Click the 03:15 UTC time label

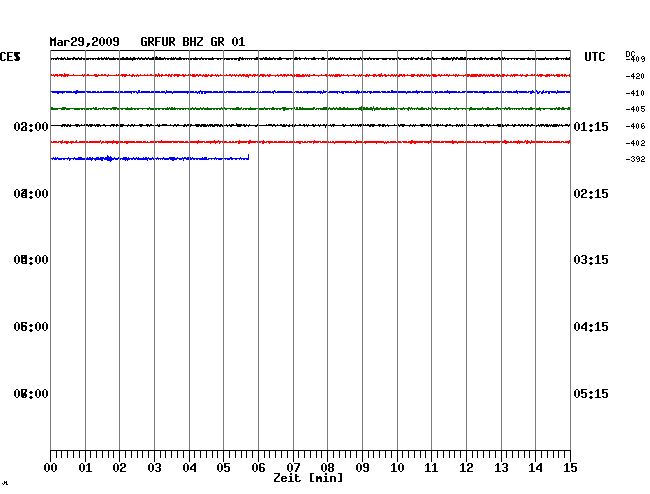point(591,260)
